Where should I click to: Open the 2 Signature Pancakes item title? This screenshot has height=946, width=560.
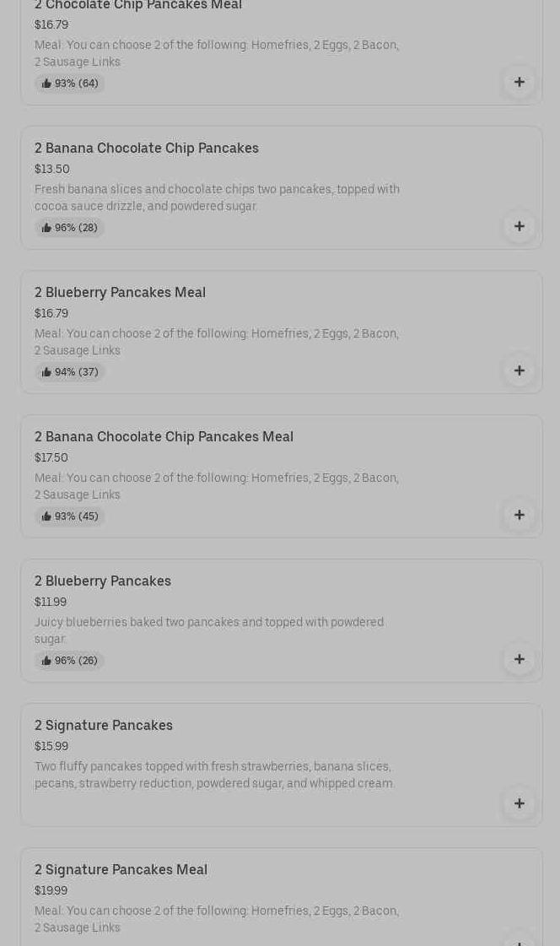pos(104,726)
